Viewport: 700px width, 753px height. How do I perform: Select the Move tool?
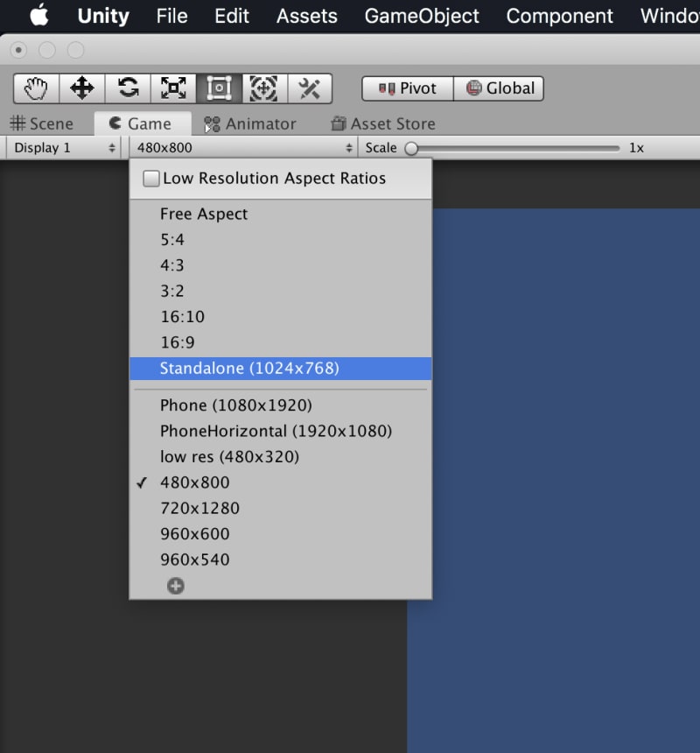[81, 88]
